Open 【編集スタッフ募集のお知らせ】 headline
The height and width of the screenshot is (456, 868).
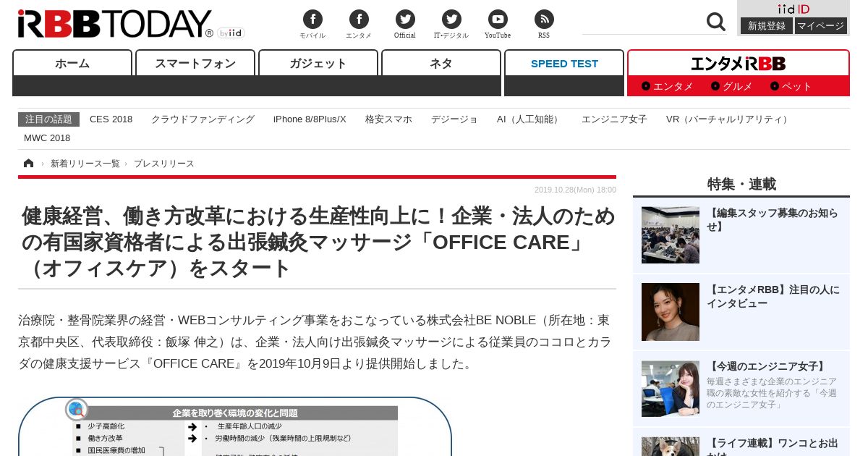pyautogui.click(x=773, y=219)
